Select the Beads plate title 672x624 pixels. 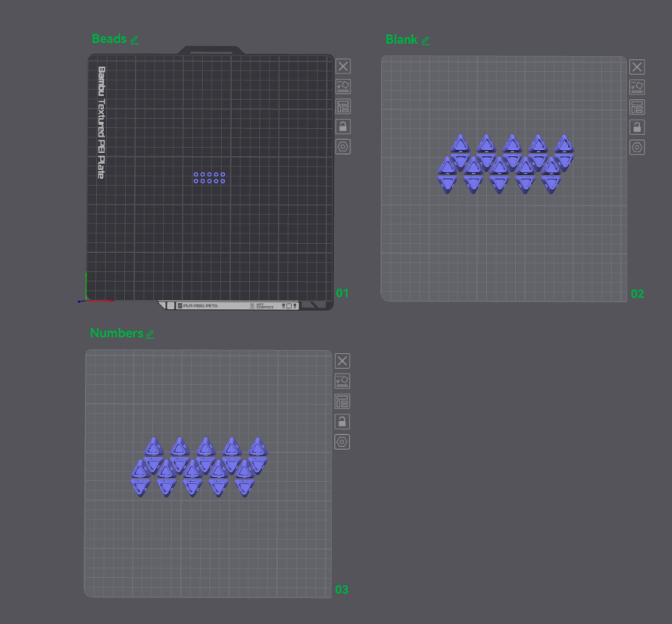pyautogui.click(x=108, y=39)
